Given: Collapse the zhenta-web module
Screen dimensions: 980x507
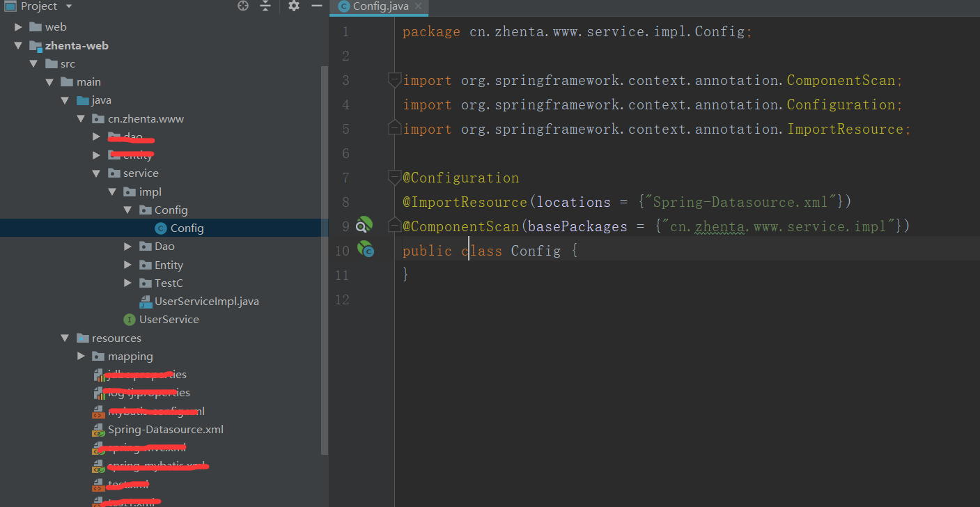Looking at the screenshot, I should (x=19, y=46).
